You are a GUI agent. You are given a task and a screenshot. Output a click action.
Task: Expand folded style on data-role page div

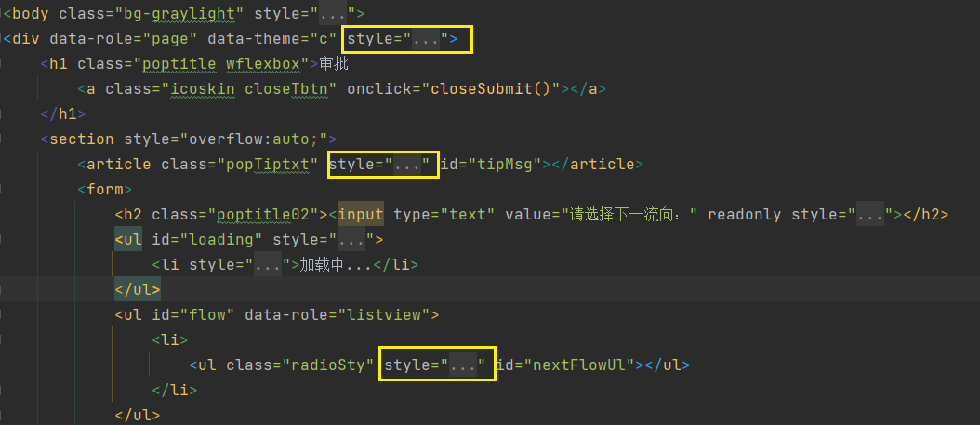pyautogui.click(x=426, y=39)
